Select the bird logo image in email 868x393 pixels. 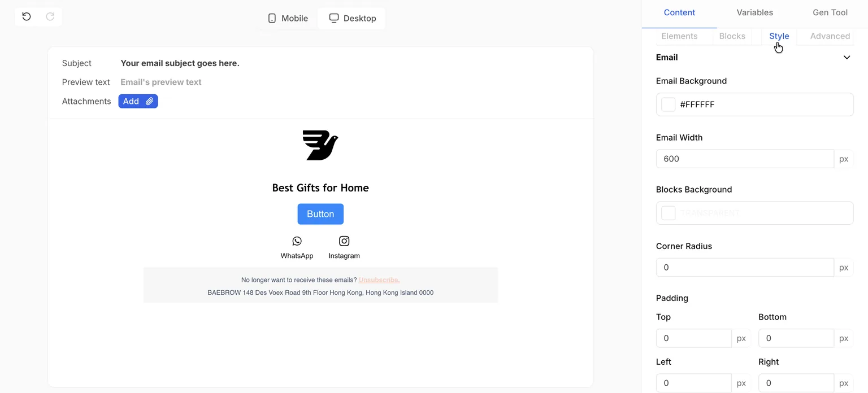coord(320,145)
